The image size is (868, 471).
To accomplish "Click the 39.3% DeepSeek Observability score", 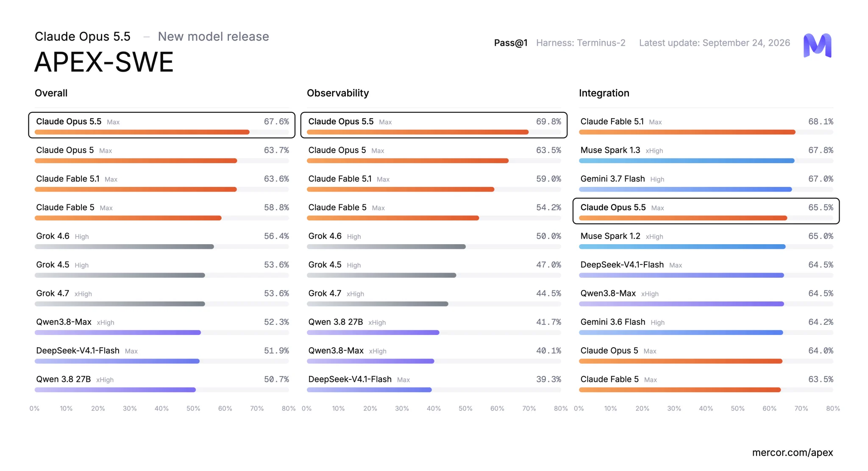I will pyautogui.click(x=548, y=379).
